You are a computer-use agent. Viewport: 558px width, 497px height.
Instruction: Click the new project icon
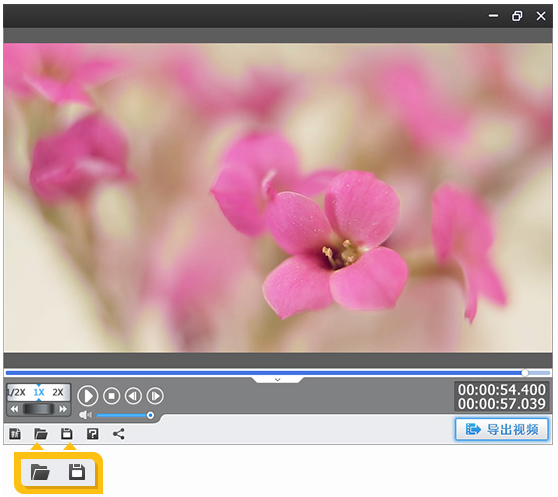pyautogui.click(x=15, y=434)
